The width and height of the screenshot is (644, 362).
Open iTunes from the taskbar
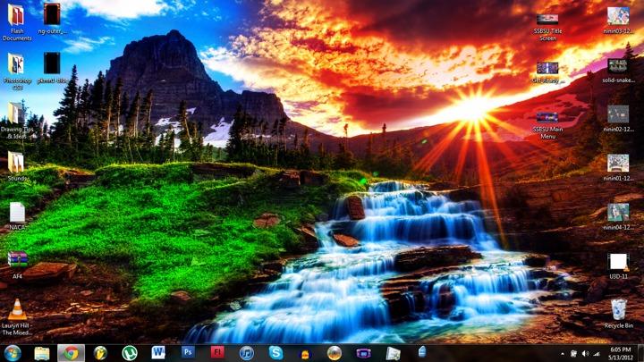click(x=247, y=353)
